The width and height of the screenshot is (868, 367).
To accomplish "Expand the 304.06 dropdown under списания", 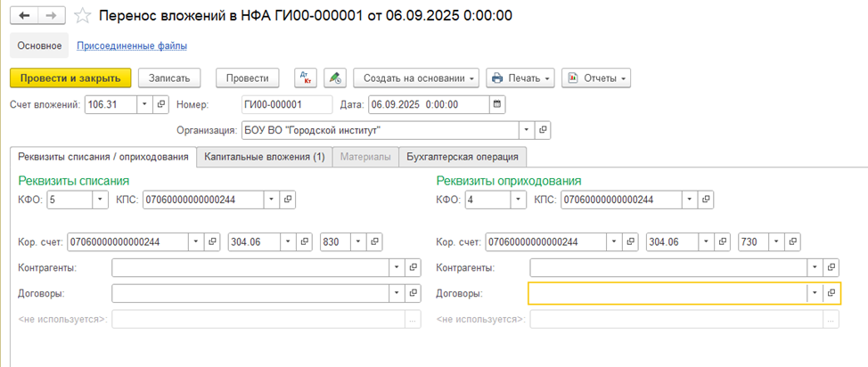I will tap(287, 242).
